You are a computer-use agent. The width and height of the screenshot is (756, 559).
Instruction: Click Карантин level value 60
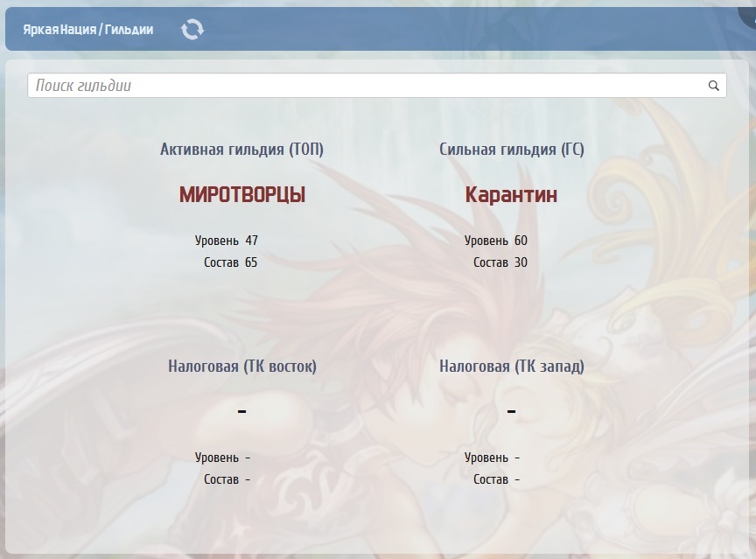(x=521, y=241)
